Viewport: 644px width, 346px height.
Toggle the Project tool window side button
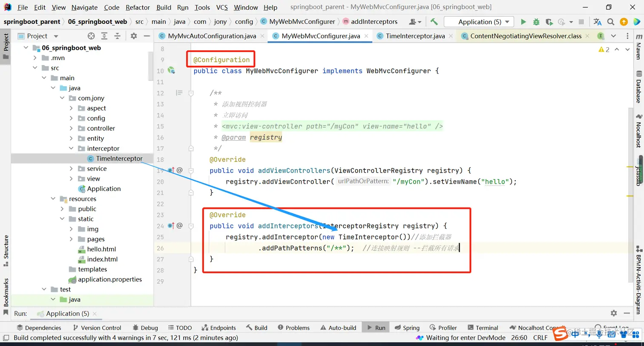pos(6,46)
